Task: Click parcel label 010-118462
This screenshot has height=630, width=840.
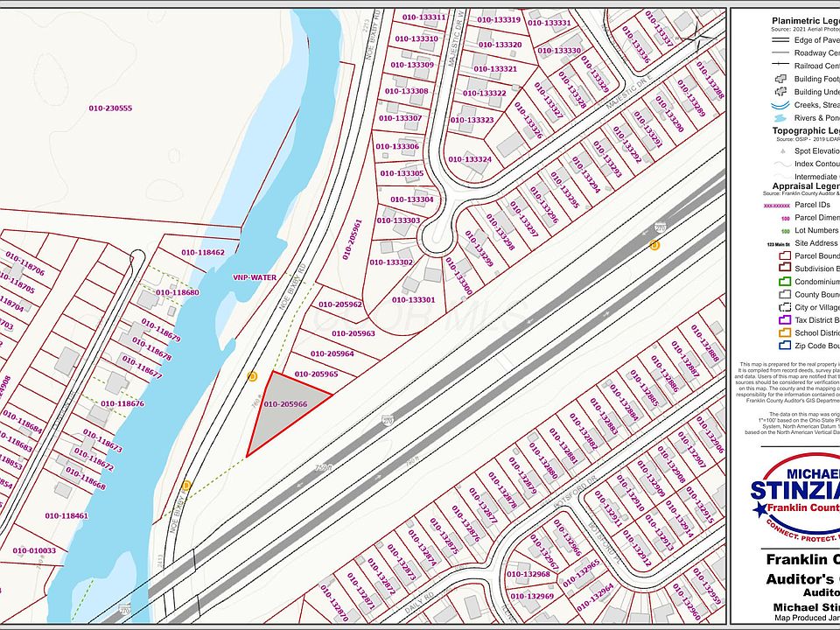Action: (203, 252)
